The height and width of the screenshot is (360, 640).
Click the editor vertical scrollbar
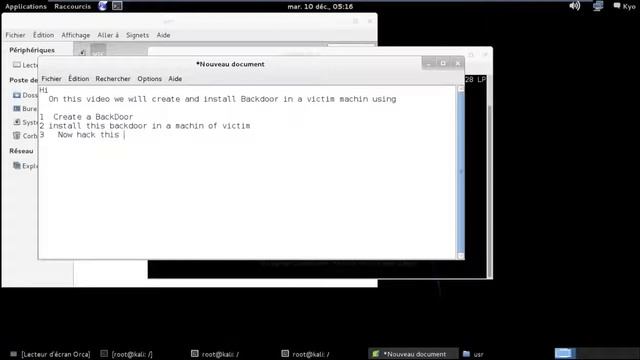click(461, 172)
